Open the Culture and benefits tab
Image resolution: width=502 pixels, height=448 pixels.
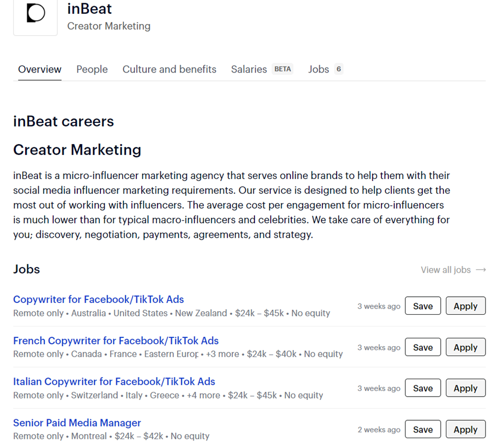point(169,69)
